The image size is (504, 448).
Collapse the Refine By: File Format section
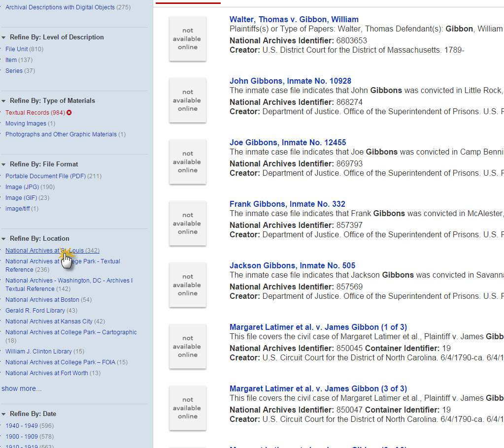pyautogui.click(x=4, y=164)
